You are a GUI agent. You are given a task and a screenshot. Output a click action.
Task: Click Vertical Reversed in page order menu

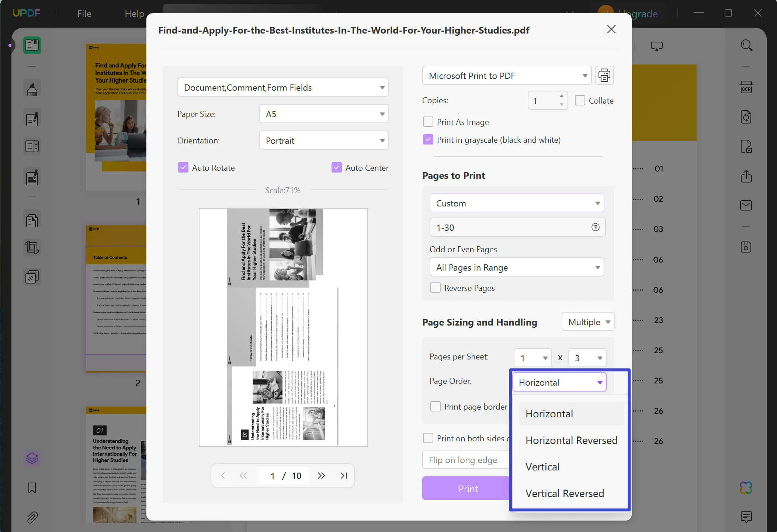[565, 493]
